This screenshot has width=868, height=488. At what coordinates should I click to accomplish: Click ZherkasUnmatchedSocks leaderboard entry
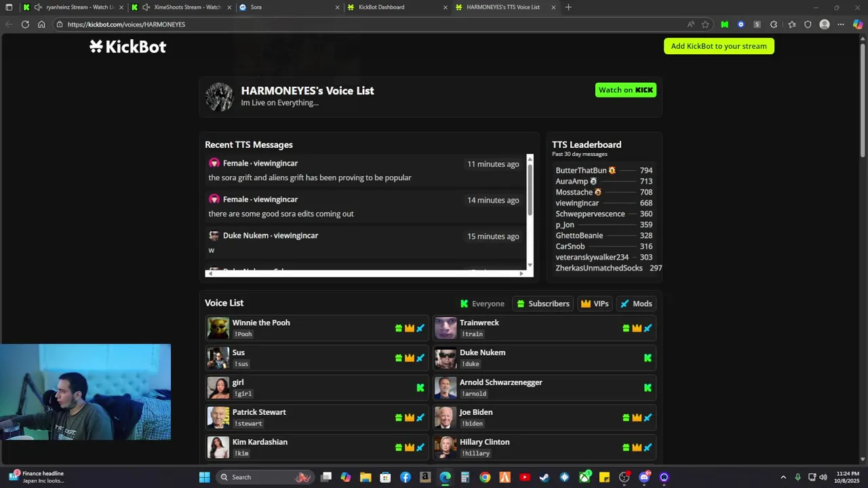[x=608, y=268]
